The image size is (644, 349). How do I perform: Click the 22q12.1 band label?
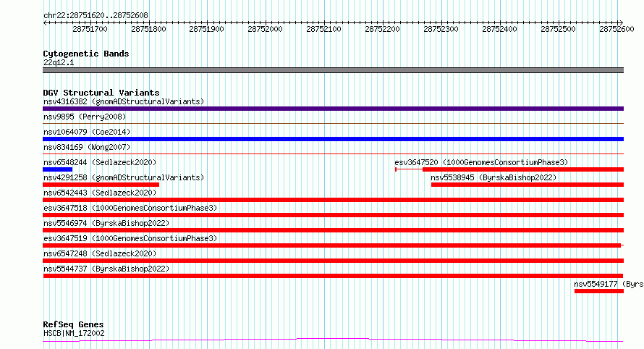tap(59, 62)
